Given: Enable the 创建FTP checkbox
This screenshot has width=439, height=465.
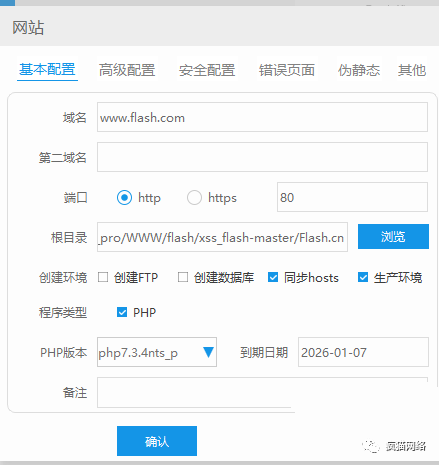Looking at the screenshot, I should (x=103, y=277).
